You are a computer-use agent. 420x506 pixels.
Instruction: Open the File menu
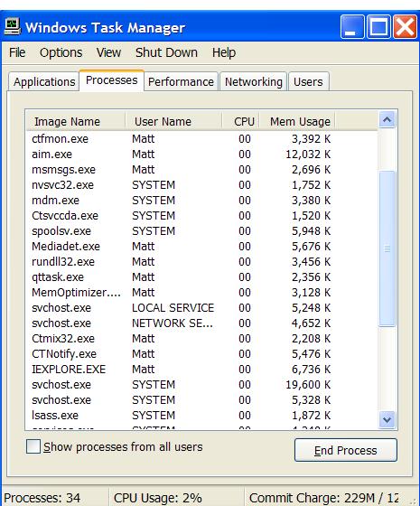[x=17, y=52]
